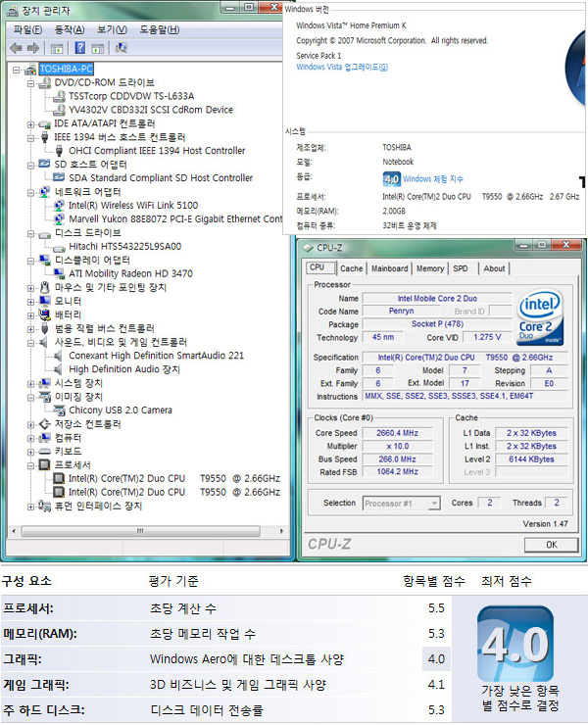Click the scan for hardware changes toolbar icon

pyautogui.click(x=122, y=48)
